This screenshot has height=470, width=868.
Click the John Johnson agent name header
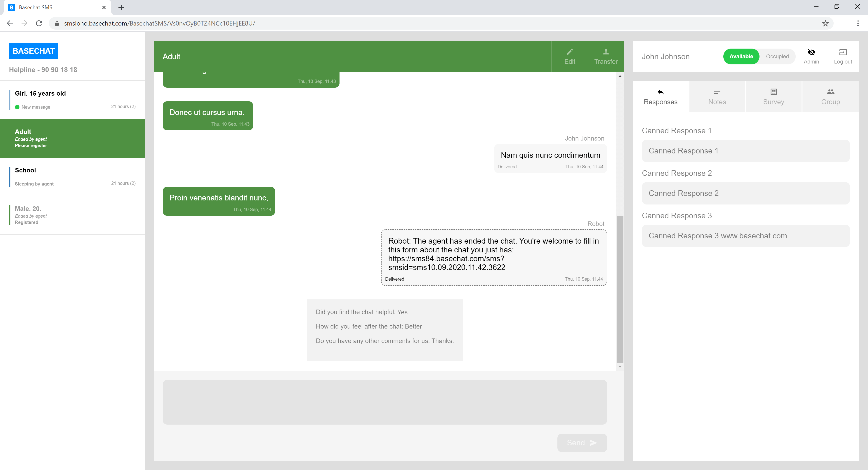coord(665,56)
